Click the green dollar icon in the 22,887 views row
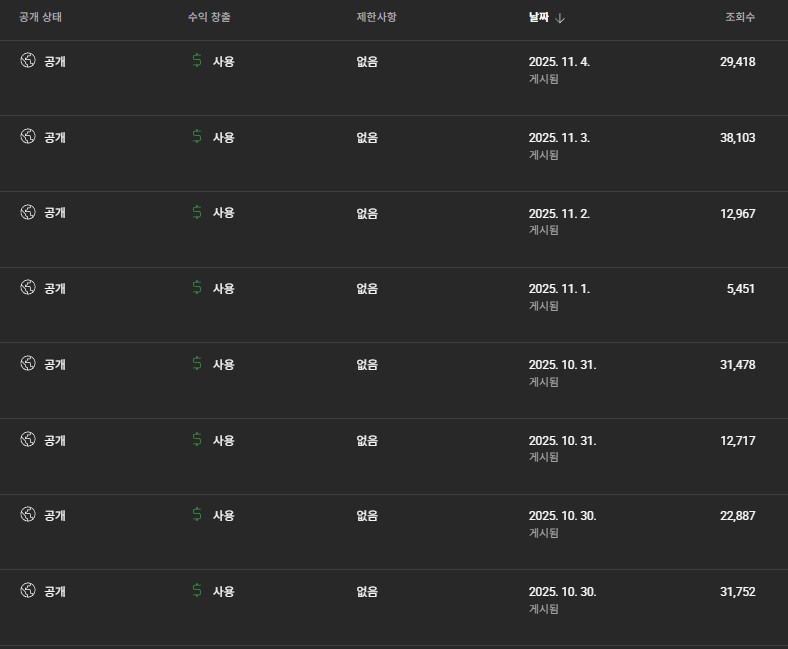This screenshot has width=788, height=649. click(197, 515)
